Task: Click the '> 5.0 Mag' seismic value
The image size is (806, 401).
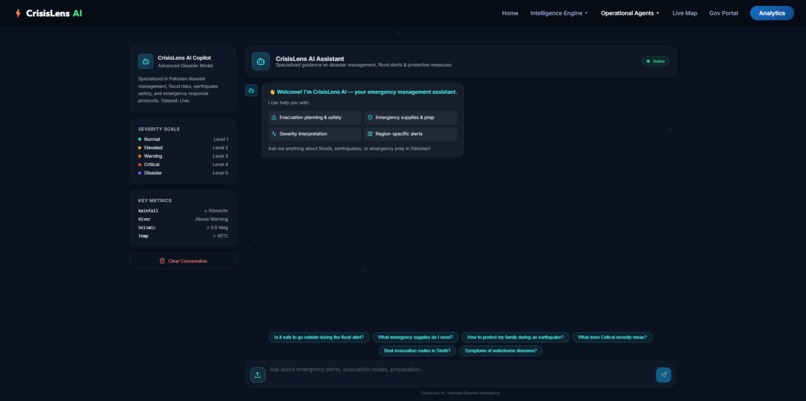Action: coord(217,227)
